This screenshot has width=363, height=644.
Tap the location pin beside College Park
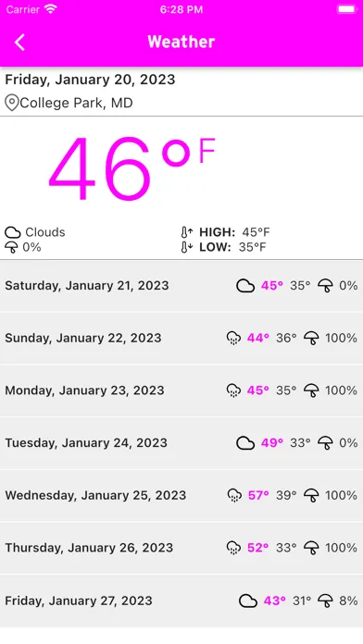pyautogui.click(x=12, y=103)
